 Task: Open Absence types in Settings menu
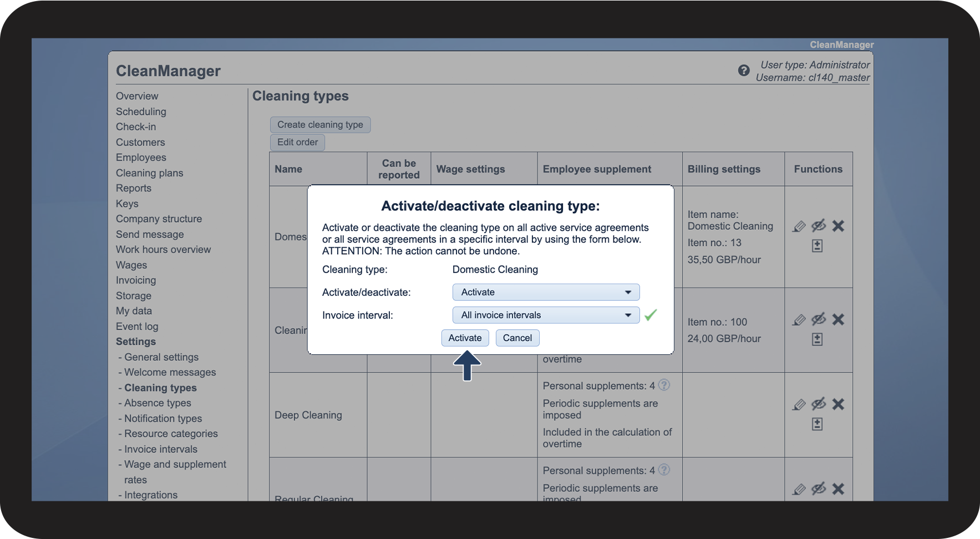158,403
